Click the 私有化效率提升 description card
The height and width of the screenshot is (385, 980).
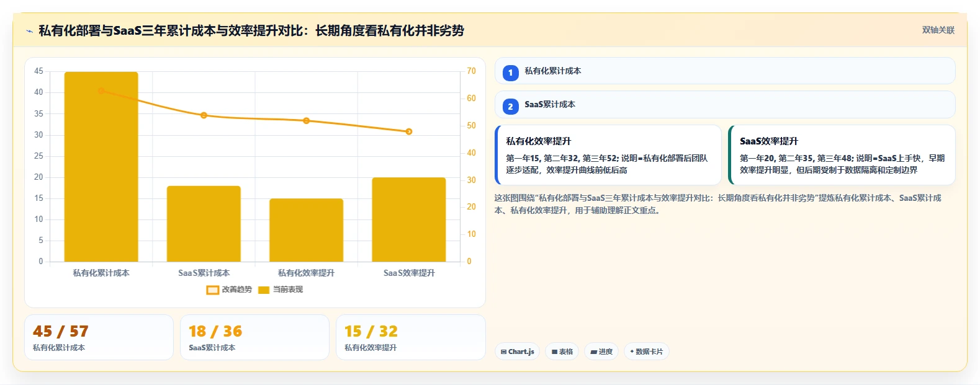(608, 155)
